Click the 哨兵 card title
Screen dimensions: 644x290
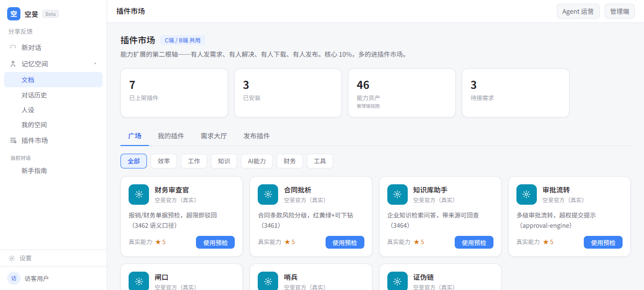[x=290, y=277]
